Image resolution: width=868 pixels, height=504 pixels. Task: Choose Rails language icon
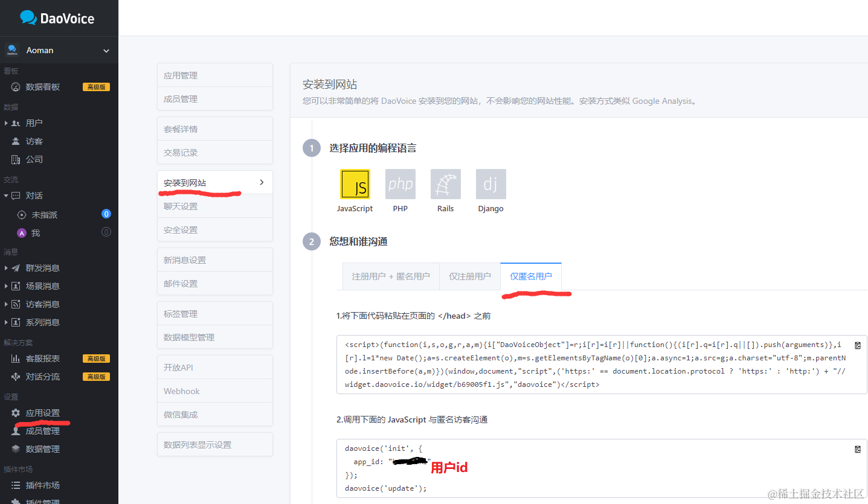tap(446, 184)
